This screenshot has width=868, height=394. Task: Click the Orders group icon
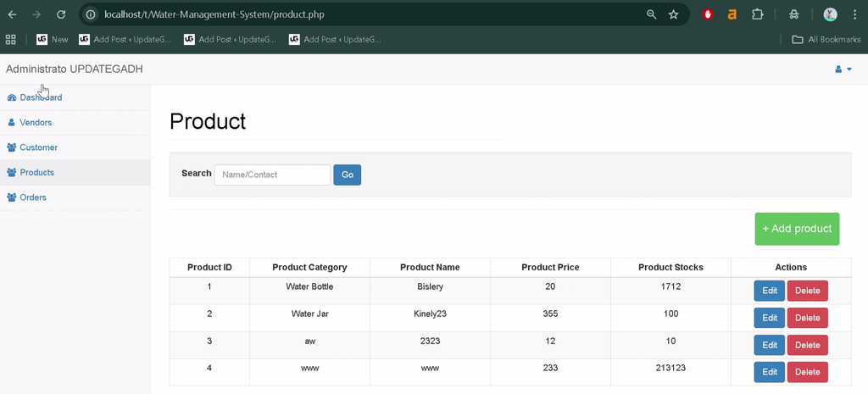tap(12, 197)
